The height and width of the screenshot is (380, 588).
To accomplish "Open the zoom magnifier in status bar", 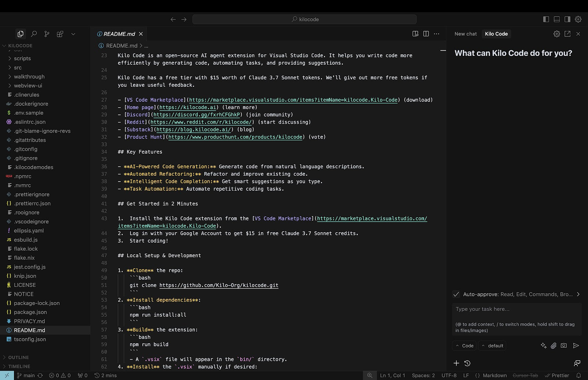I will click(x=370, y=375).
